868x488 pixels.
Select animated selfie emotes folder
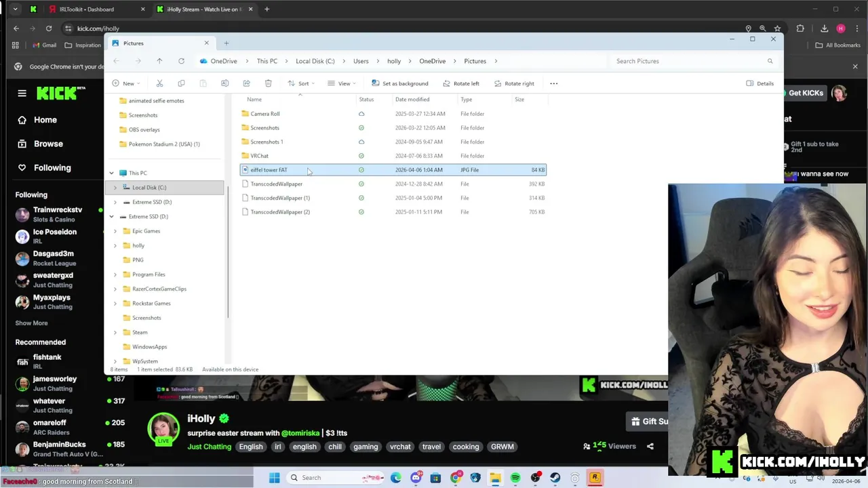coord(156,101)
